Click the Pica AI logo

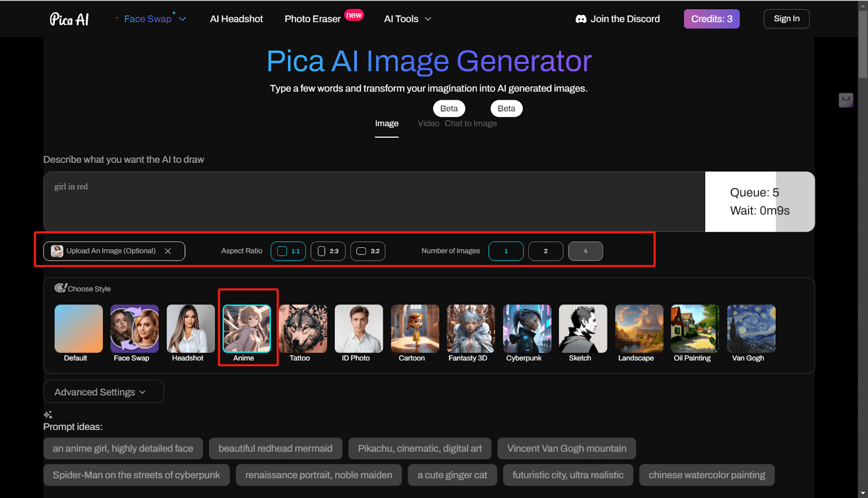69,19
